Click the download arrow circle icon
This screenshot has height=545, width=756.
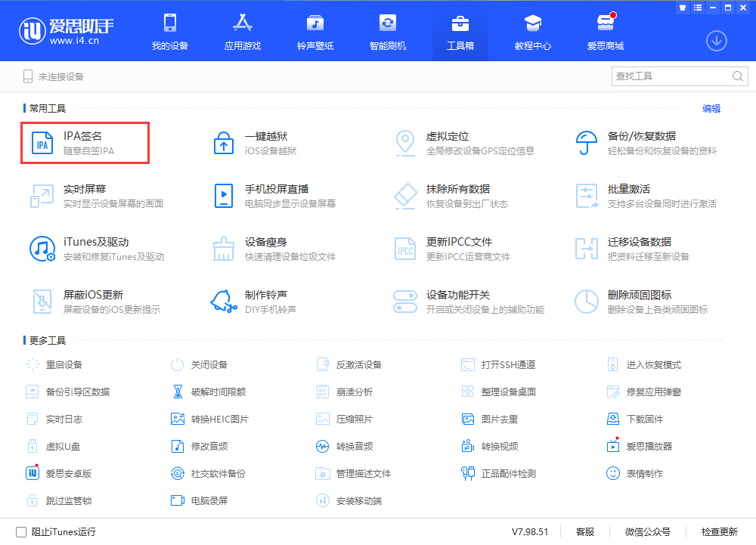(x=717, y=41)
